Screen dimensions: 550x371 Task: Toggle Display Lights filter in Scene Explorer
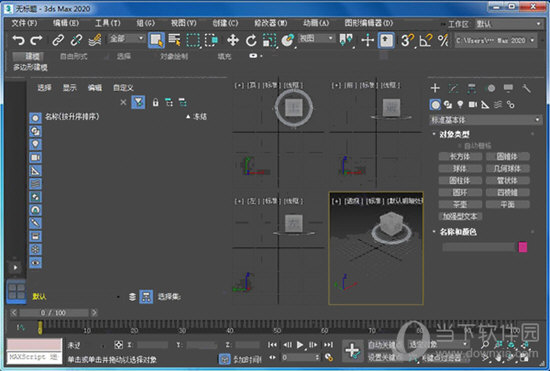[35, 144]
